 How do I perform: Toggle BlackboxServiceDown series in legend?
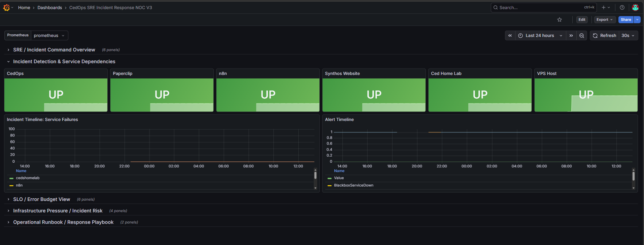(354, 186)
